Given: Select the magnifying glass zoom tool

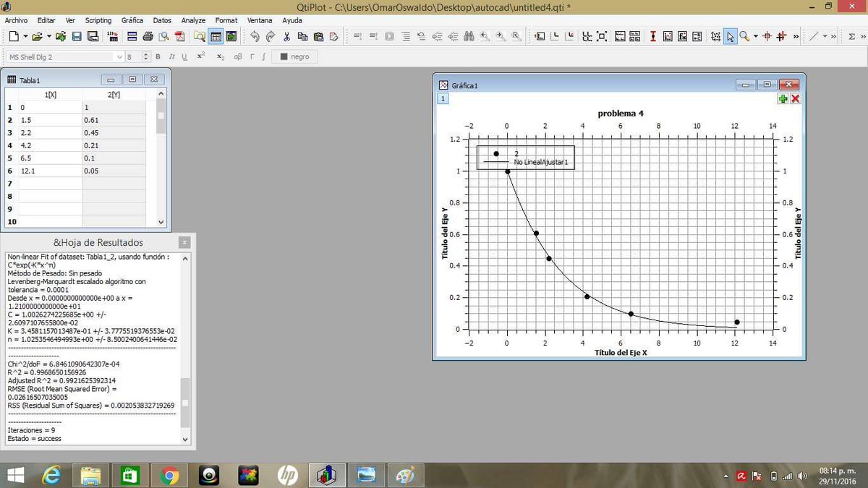Looking at the screenshot, I should [744, 36].
